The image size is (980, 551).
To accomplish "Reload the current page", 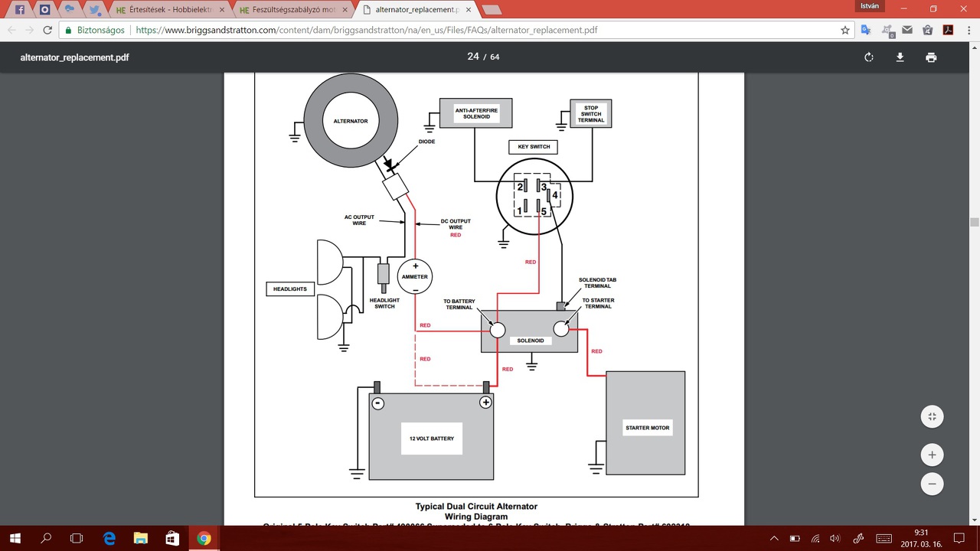I will click(x=47, y=31).
